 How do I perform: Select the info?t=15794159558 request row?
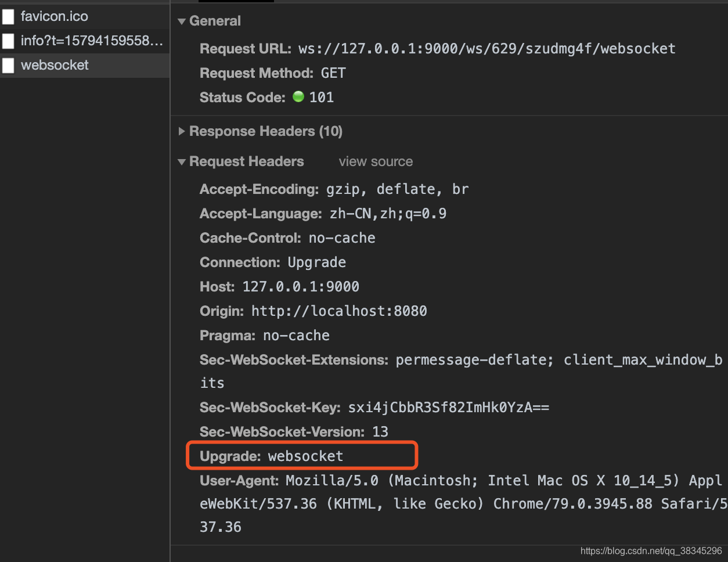tap(85, 41)
